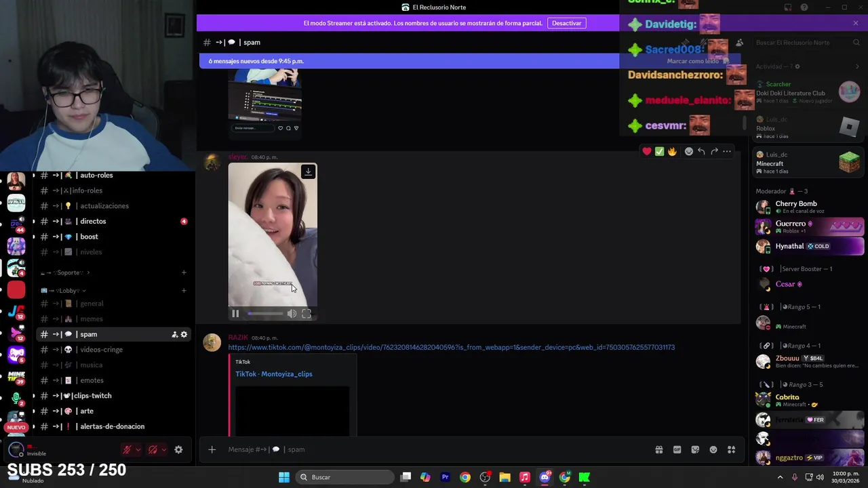Open the niveles channel
The height and width of the screenshot is (488, 868).
tap(113, 252)
